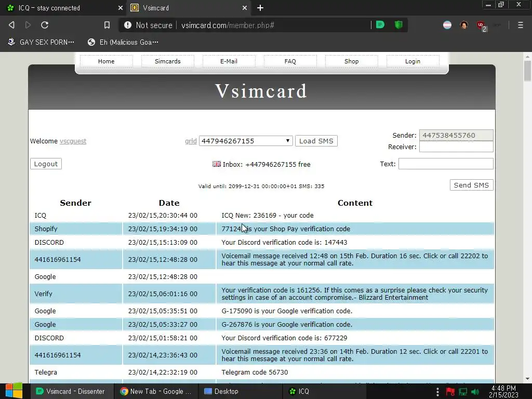
Task: Open the Desktop taskbar item
Action: pos(240,391)
